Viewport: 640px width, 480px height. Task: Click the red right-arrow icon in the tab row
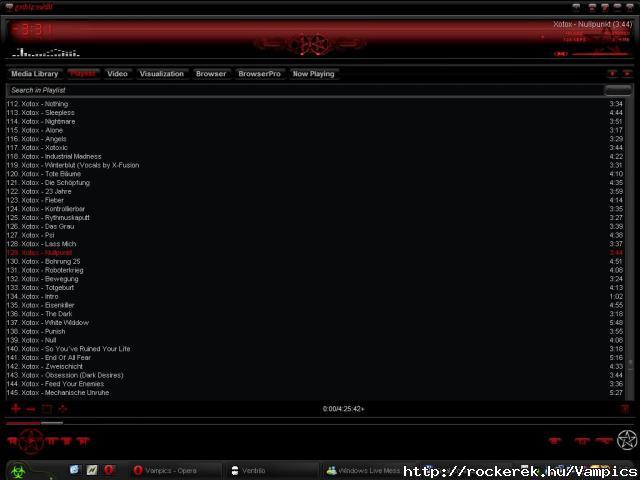627,73
